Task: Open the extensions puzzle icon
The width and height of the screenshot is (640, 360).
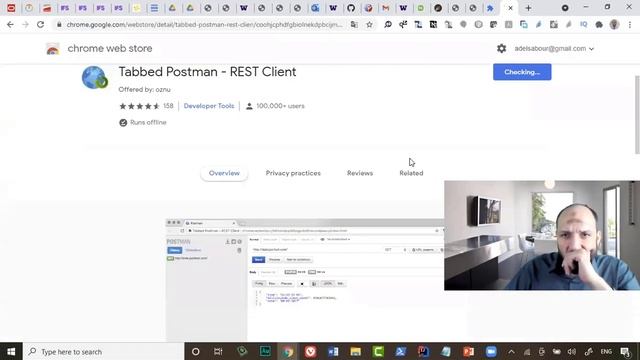Action: click(599, 24)
